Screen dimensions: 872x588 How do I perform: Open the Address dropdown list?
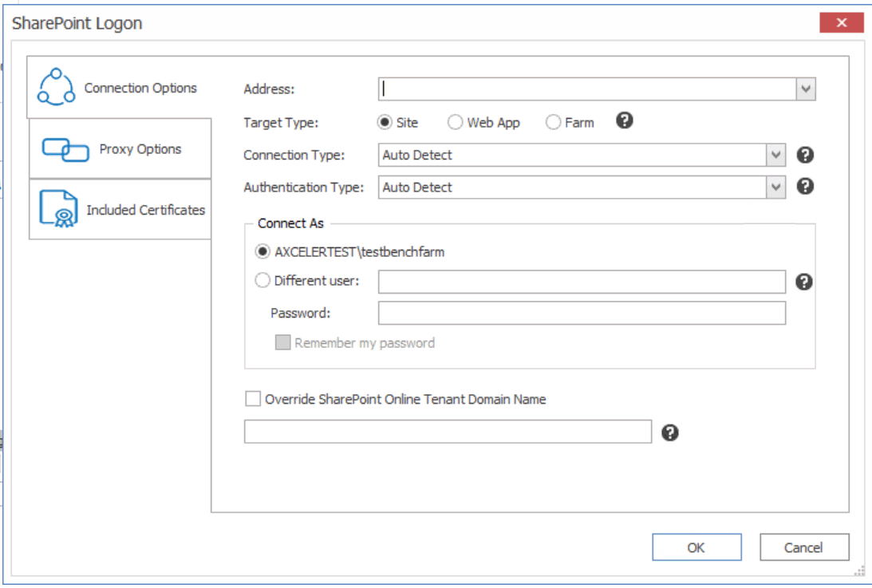pyautogui.click(x=807, y=87)
